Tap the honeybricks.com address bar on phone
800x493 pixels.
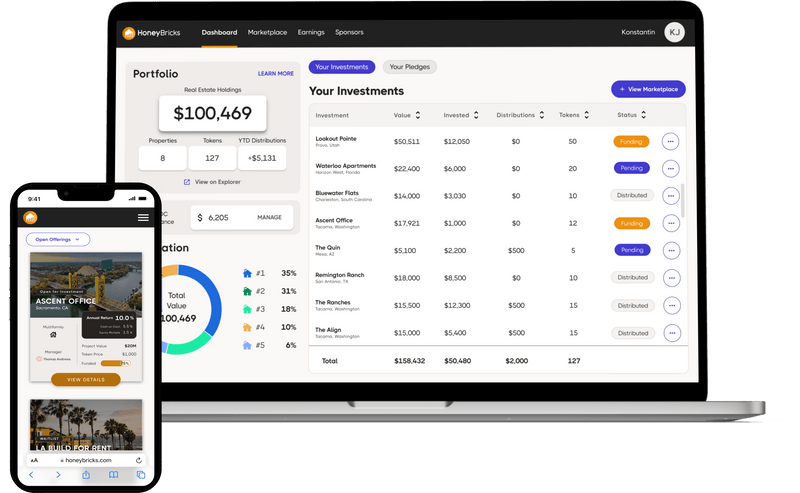click(86, 460)
